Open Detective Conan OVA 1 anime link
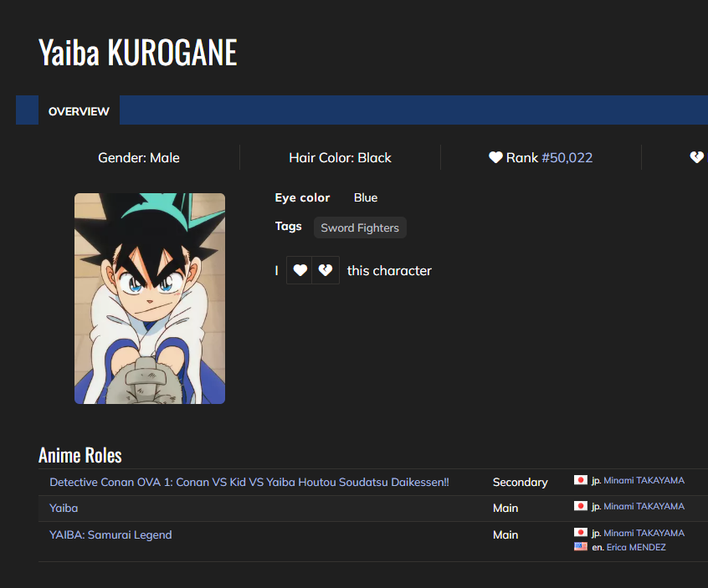 249,482
